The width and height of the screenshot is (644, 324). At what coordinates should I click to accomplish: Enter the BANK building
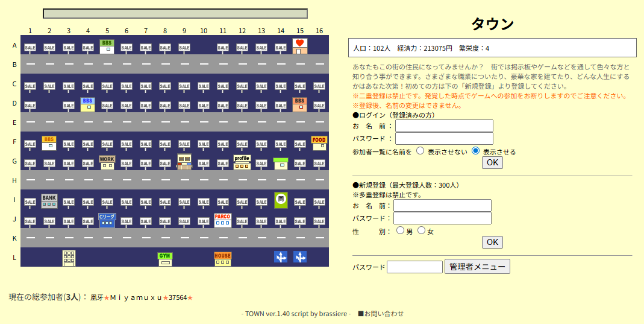point(49,201)
